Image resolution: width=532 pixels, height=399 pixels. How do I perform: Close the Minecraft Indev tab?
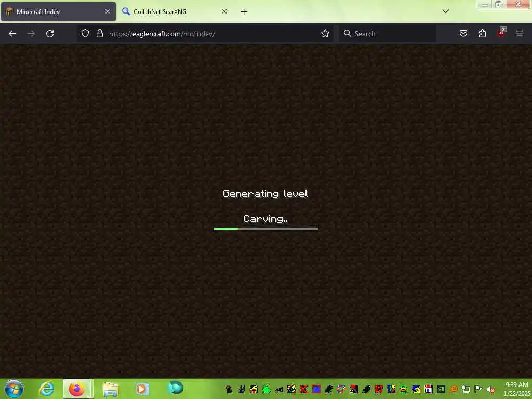pos(108,11)
